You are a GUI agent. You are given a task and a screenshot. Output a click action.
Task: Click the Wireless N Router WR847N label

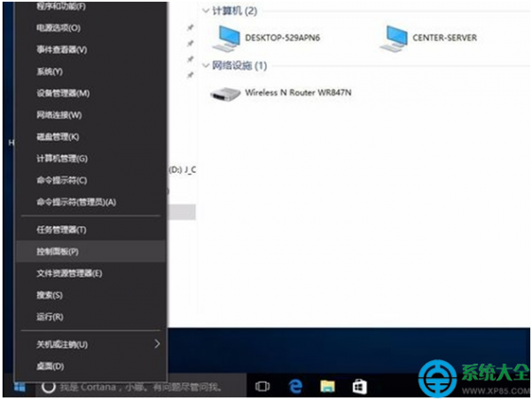point(298,92)
